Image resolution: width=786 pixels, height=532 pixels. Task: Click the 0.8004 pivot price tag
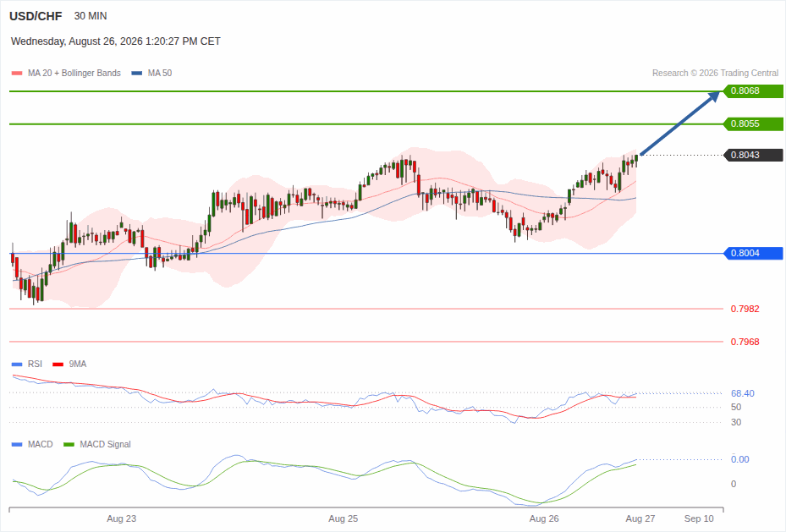coord(753,254)
